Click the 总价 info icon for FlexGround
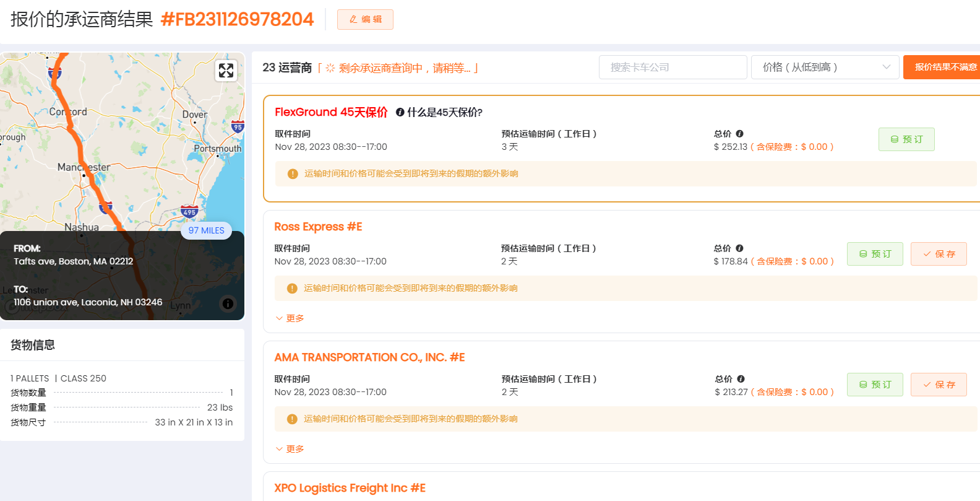Screen dimensions: 980x501 click(x=739, y=134)
